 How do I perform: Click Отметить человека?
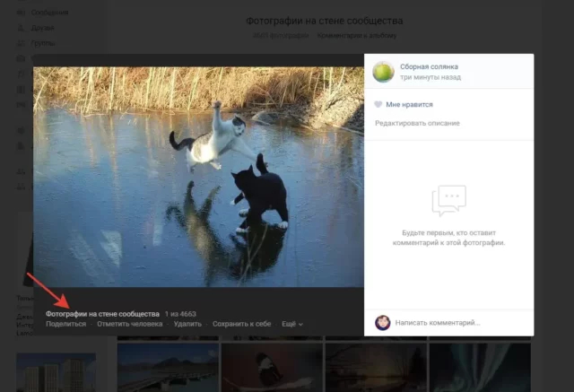click(x=129, y=324)
